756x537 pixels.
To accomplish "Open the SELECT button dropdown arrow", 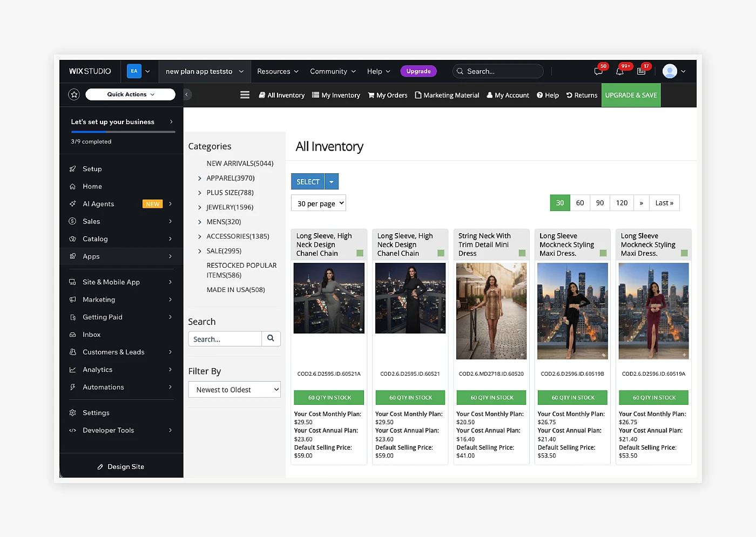I will (332, 182).
